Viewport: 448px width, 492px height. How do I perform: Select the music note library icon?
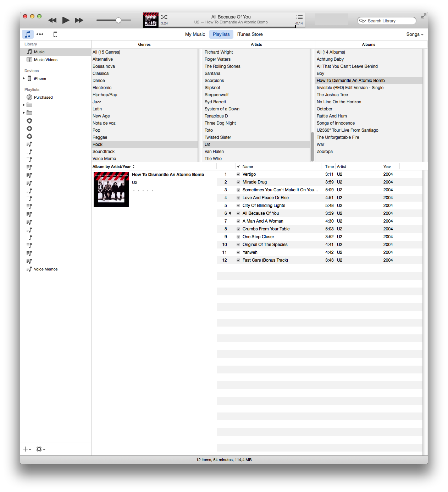28,34
